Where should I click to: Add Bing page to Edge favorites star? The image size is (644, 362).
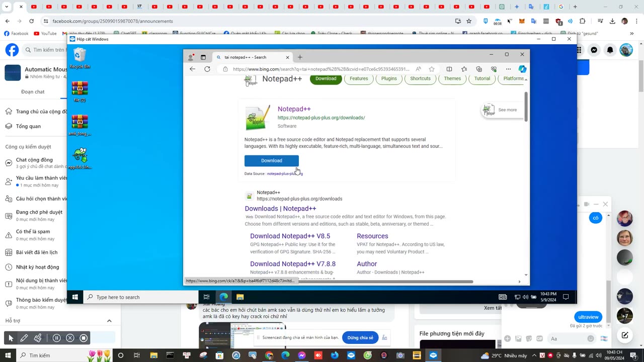click(432, 69)
